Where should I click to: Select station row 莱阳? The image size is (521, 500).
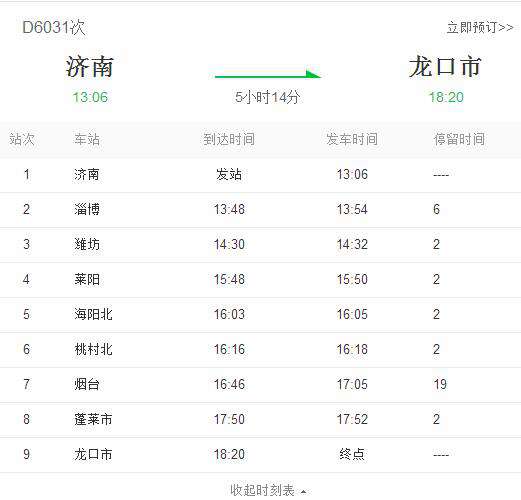(260, 280)
